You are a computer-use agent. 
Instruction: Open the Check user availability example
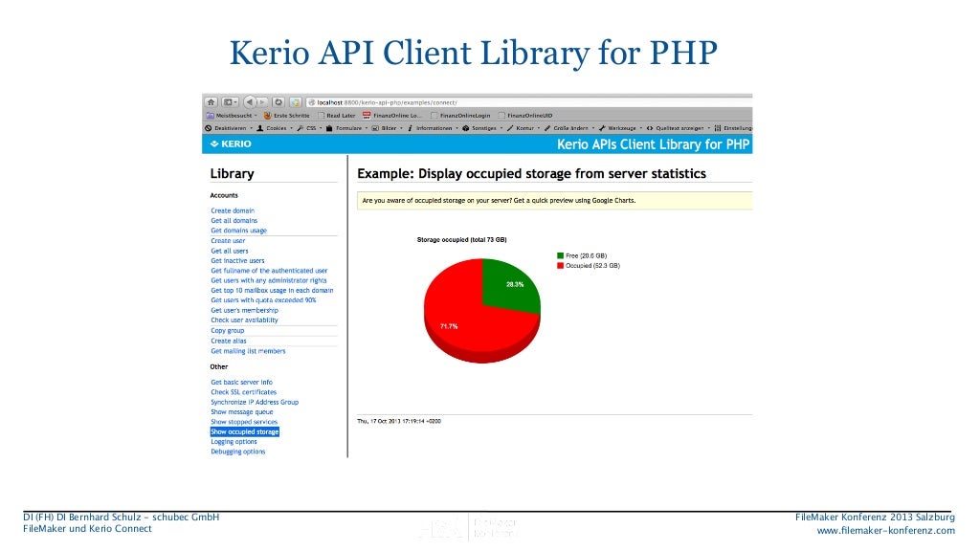pyautogui.click(x=244, y=320)
